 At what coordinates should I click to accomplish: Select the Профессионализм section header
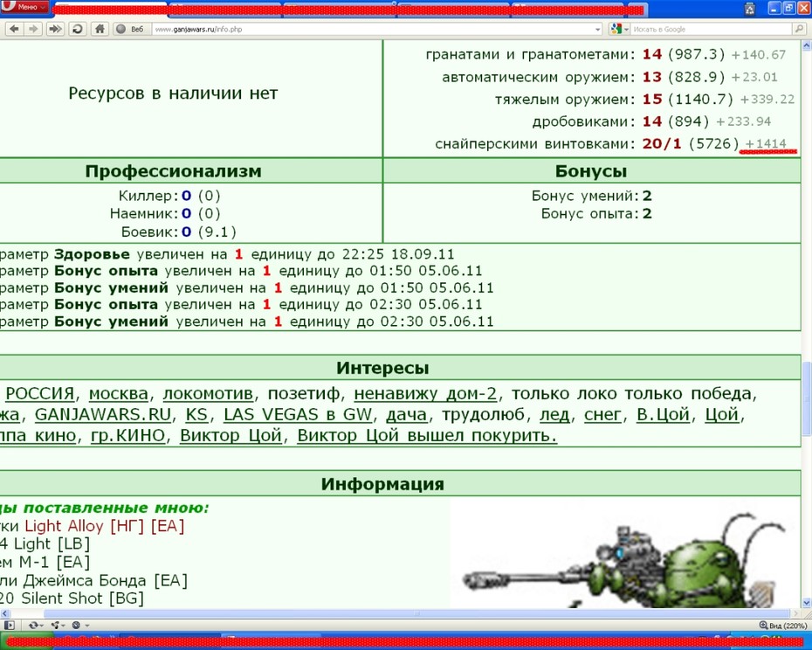tap(174, 171)
